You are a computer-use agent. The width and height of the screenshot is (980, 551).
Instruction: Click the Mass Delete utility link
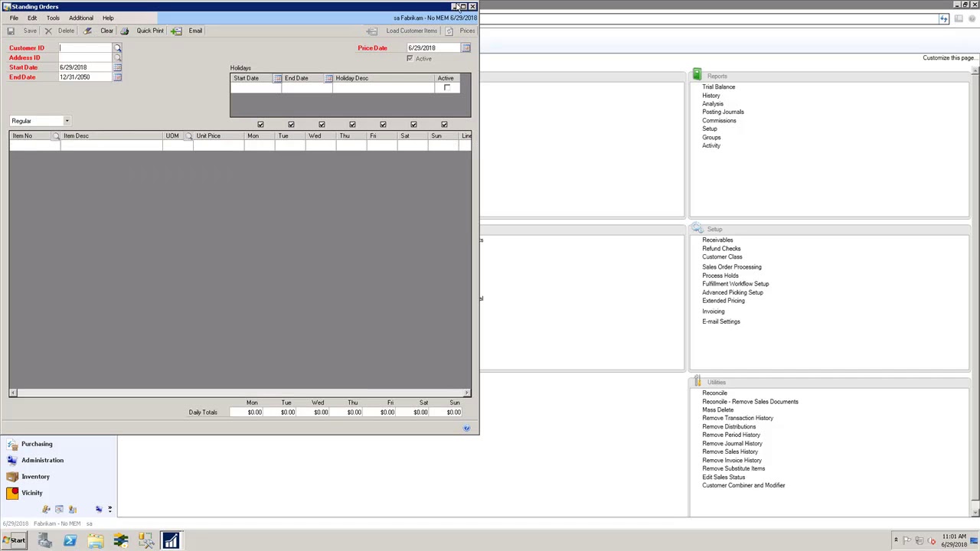point(717,410)
